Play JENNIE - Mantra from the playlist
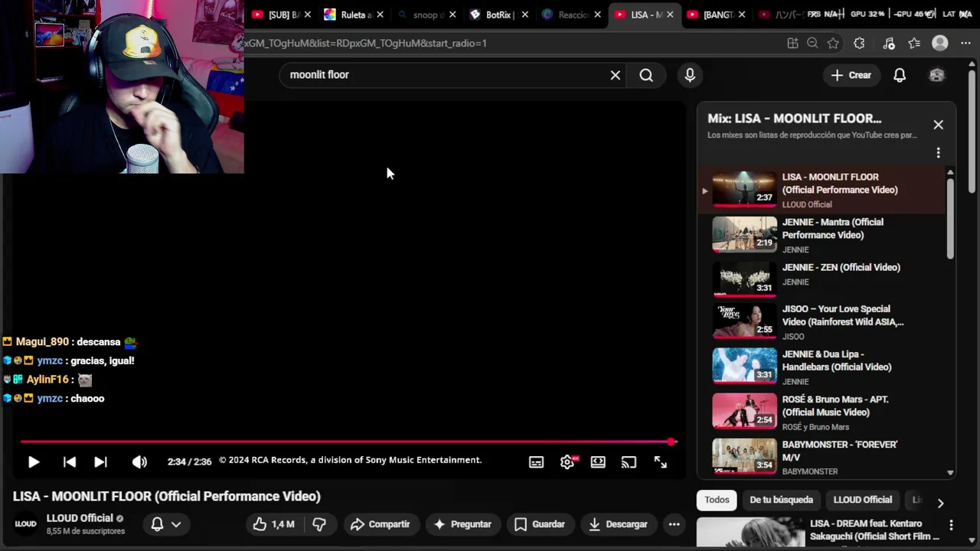Image resolution: width=980 pixels, height=551 pixels. tap(821, 235)
